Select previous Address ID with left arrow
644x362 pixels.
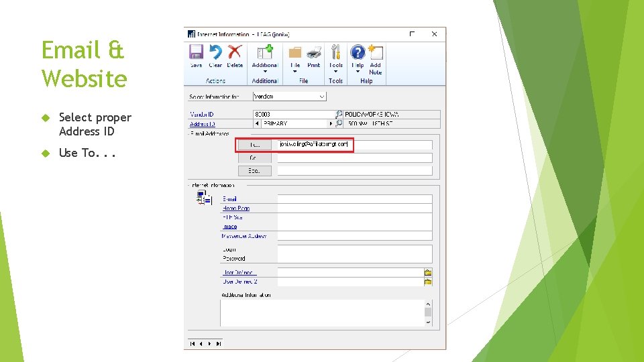click(257, 123)
